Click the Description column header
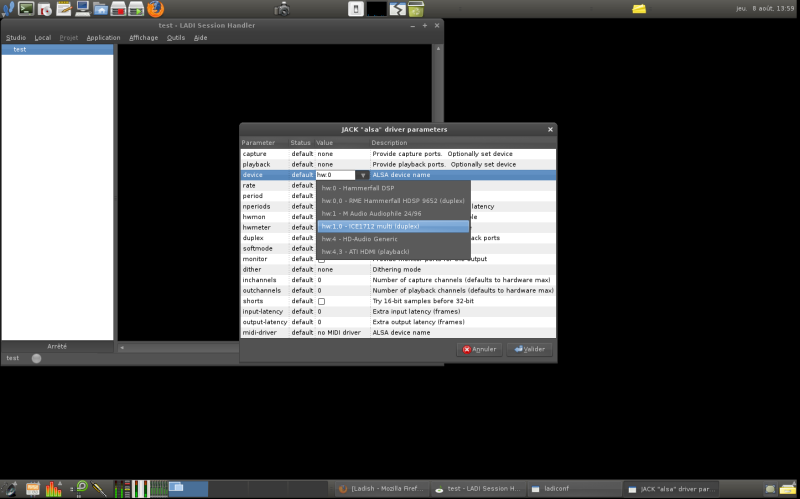Screen dimensions: 800x499 tap(463, 143)
